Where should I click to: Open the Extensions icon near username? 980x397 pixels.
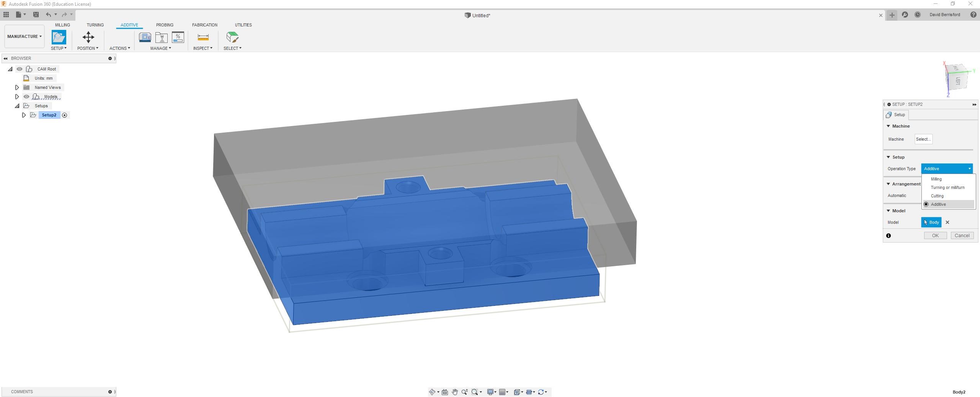click(x=905, y=15)
